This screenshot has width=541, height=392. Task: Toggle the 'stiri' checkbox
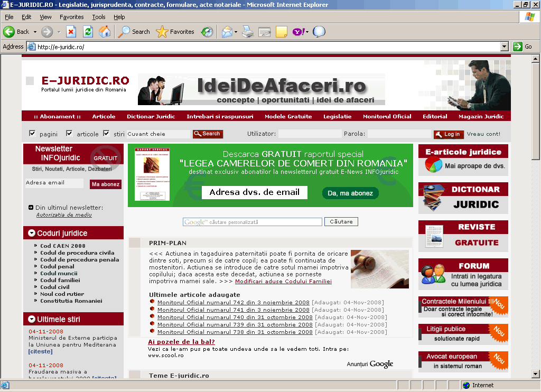click(x=106, y=133)
